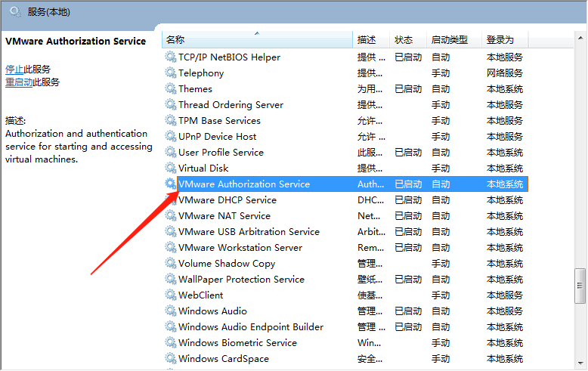Click the gear icon for Windows Audio Endpoint Builder
Viewport: 588px width, 371px height.
(x=171, y=326)
